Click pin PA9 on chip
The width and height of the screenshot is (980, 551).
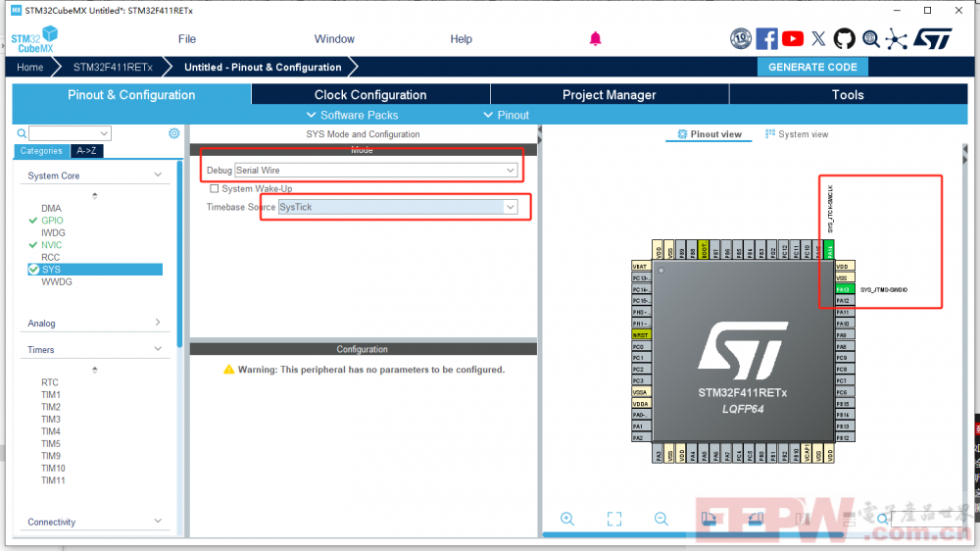point(845,335)
